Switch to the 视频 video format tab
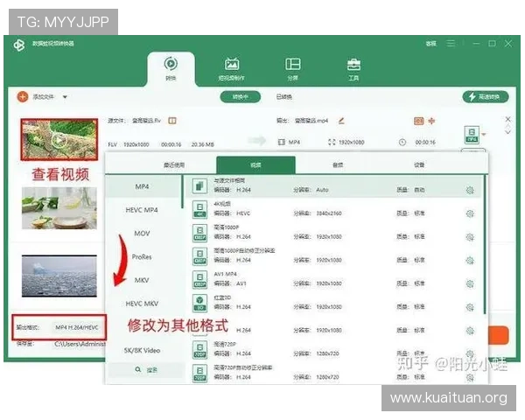This screenshot has height=420, width=525. pyautogui.click(x=255, y=164)
